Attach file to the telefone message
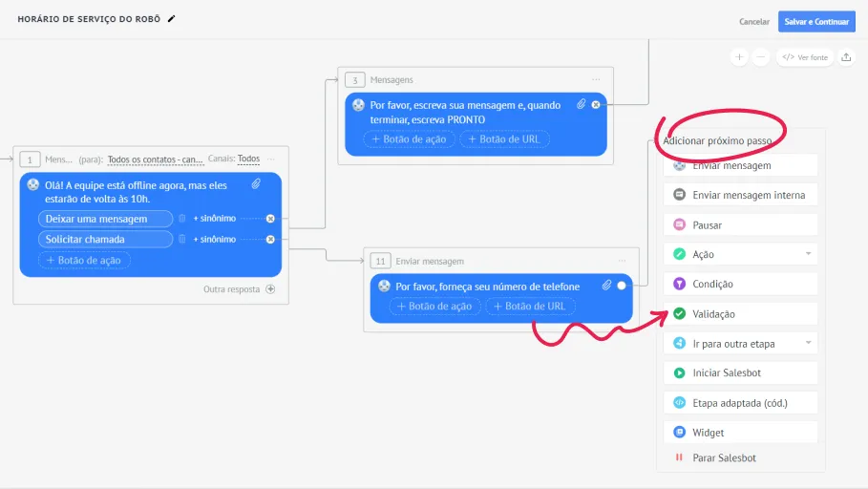 point(606,286)
